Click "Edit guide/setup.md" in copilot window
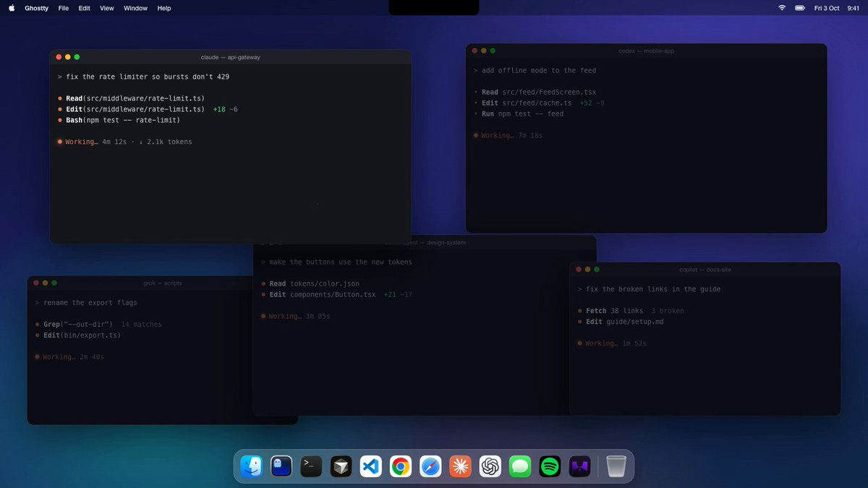This screenshot has height=488, width=868. [624, 322]
